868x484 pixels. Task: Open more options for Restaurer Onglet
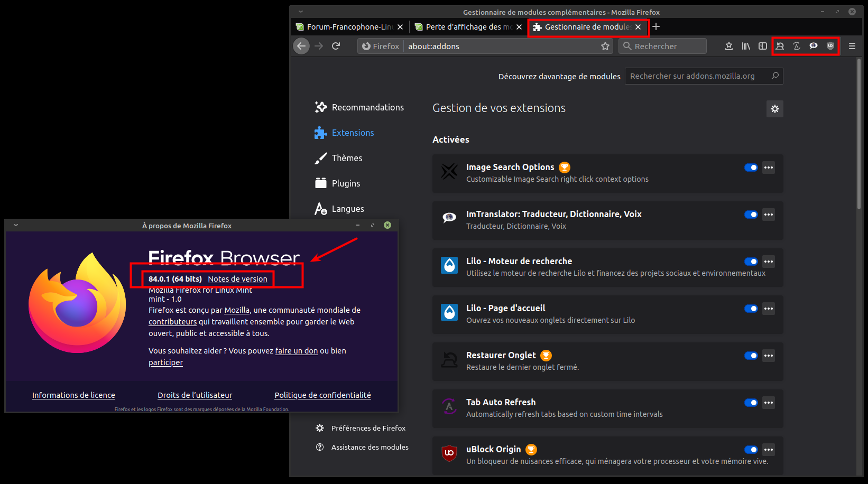click(x=769, y=356)
